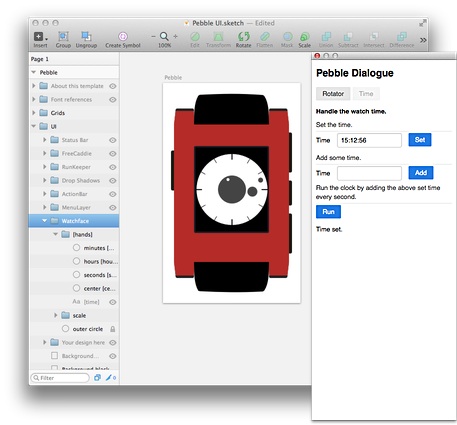Click the Intersect boolean icon
This screenshot has width=457, height=425.
click(374, 36)
